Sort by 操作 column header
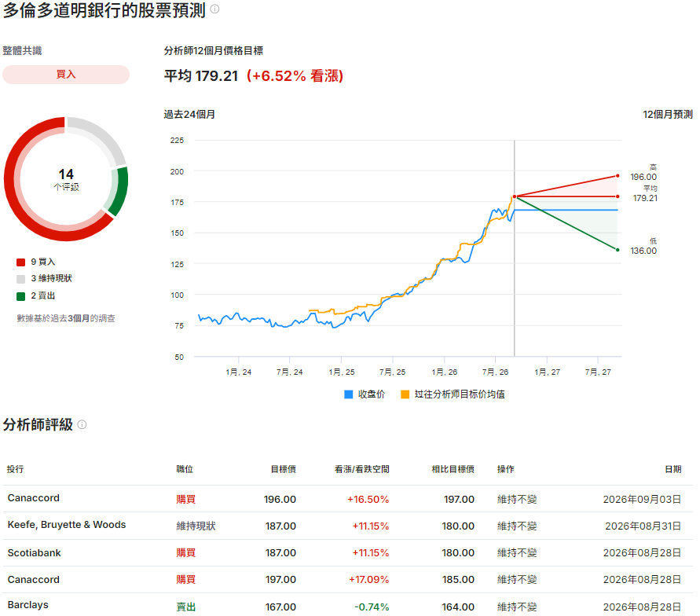This screenshot has width=700, height=616. (x=506, y=469)
